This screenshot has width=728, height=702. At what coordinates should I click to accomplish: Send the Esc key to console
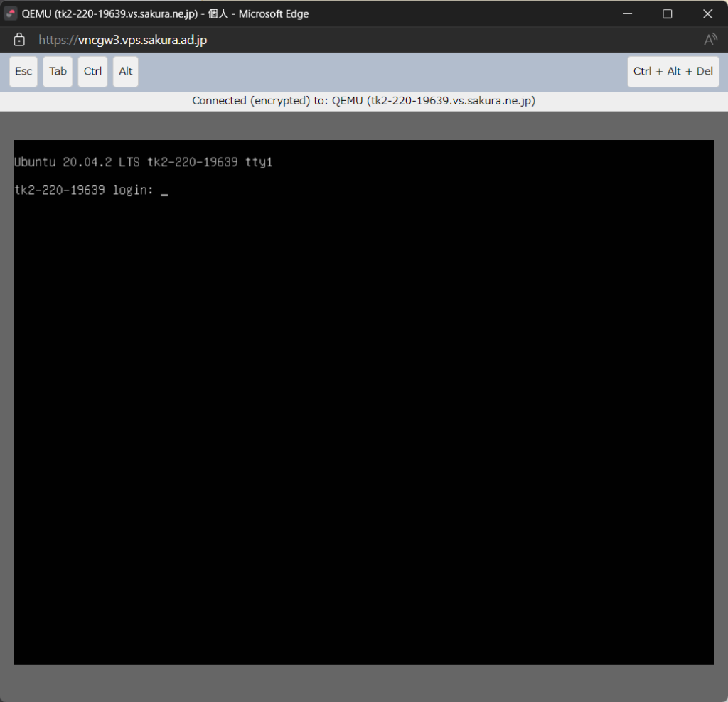[x=23, y=72]
